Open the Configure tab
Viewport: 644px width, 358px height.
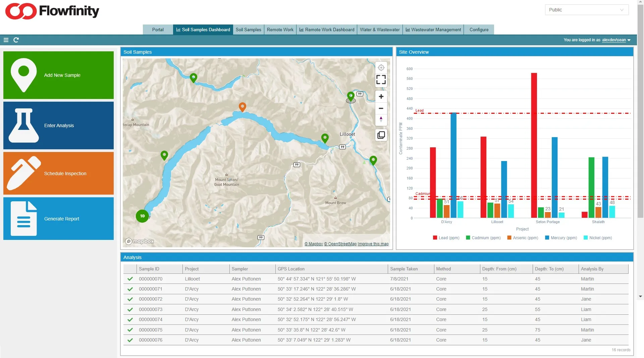(x=479, y=30)
